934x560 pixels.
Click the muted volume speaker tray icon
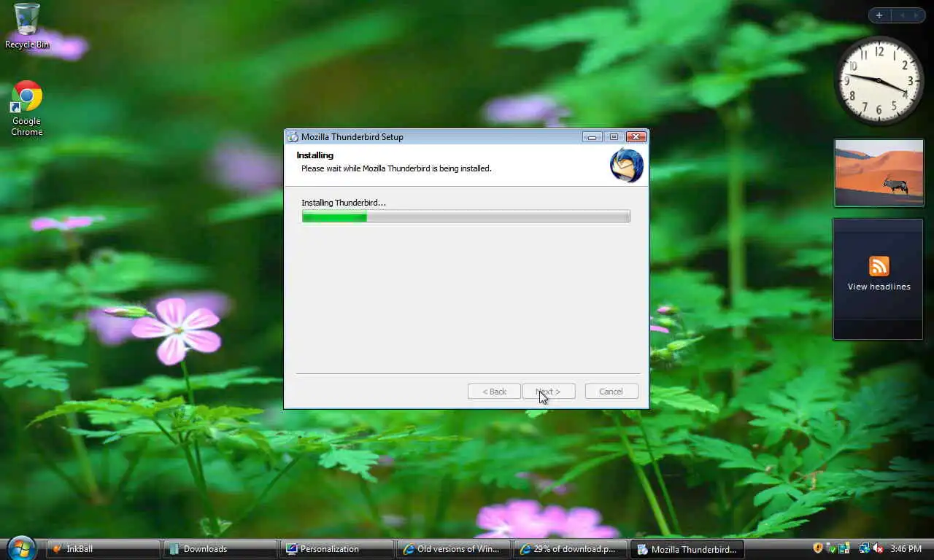pos(878,548)
